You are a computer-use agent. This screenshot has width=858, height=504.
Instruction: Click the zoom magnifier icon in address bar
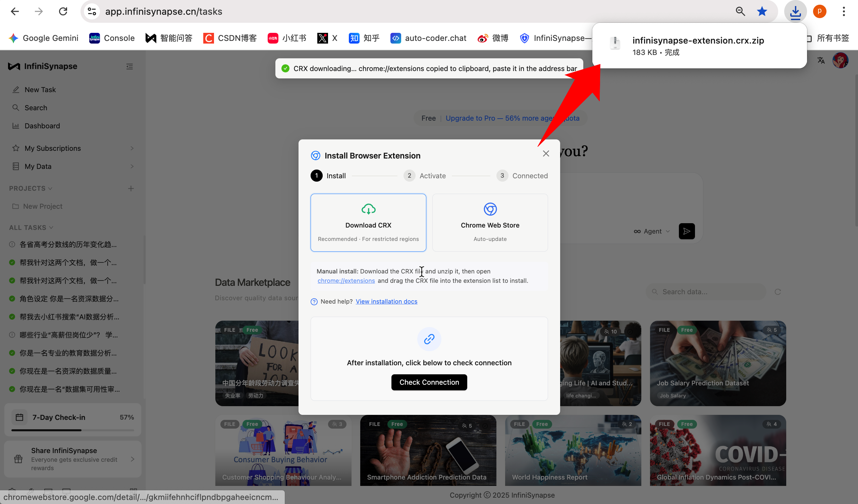[740, 12]
